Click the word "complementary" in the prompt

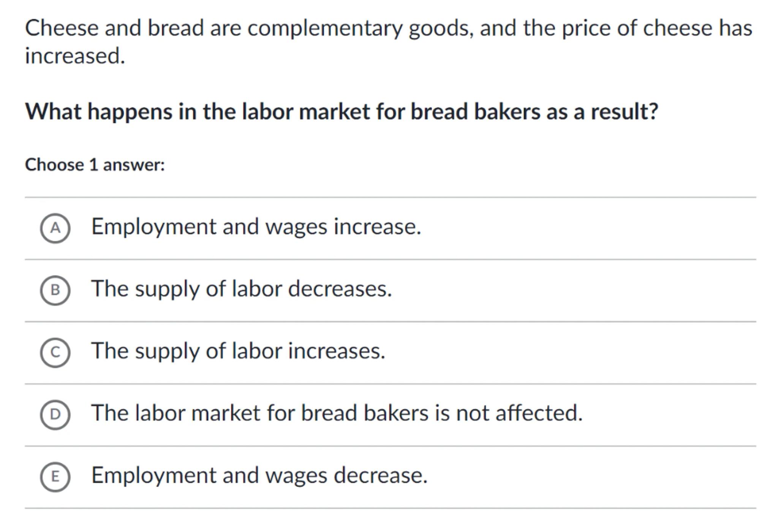click(x=325, y=28)
